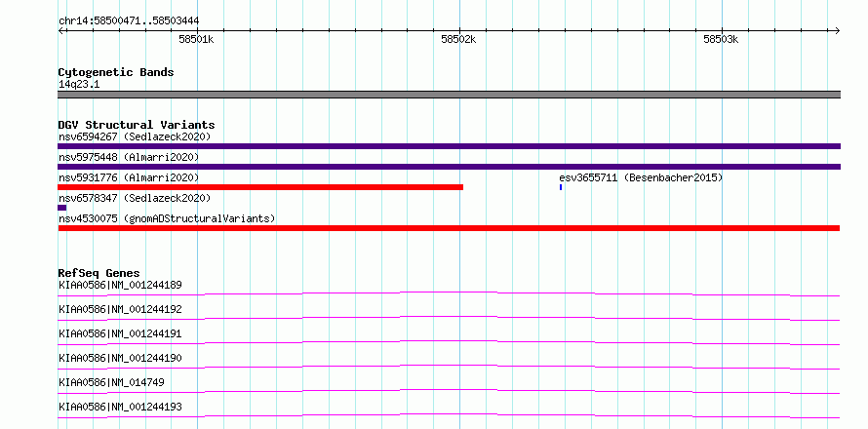Image resolution: width=868 pixels, height=429 pixels.
Task: Click the magenta line of NM_001244191
Action: 449,342
